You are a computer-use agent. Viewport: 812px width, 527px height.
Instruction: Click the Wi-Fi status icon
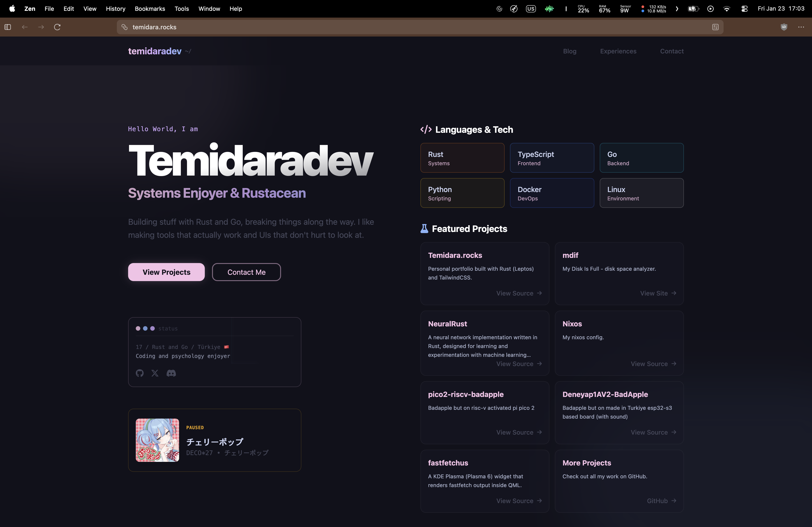[727, 9]
